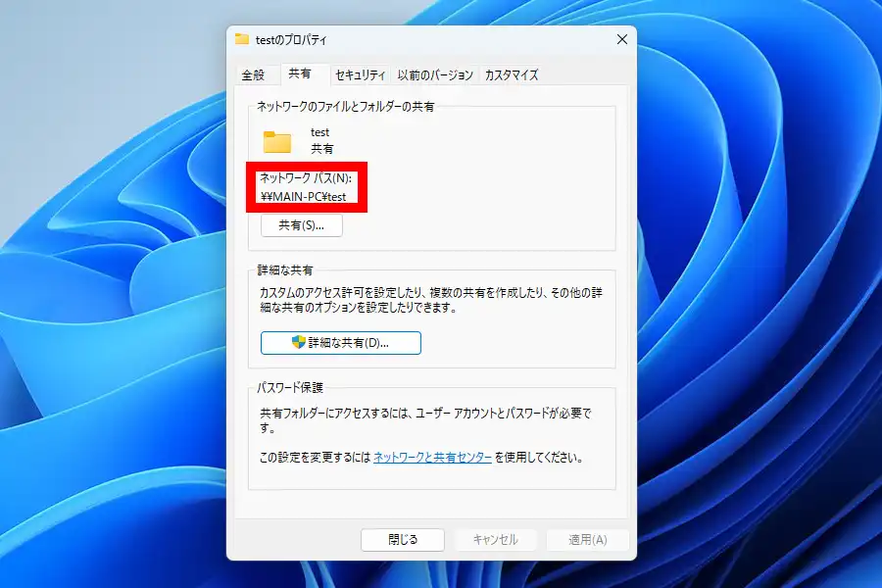882x588 pixels.
Task: Click the パスワード保護 group heading
Action: 290,388
